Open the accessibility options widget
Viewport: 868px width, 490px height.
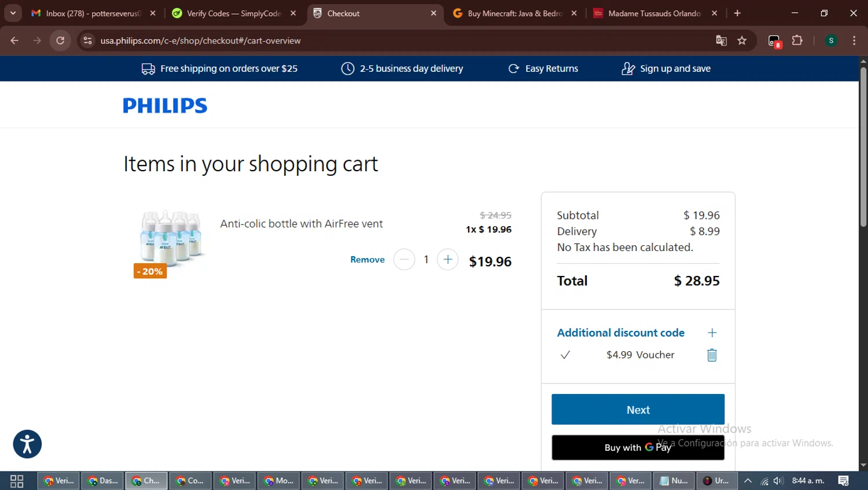pyautogui.click(x=27, y=444)
